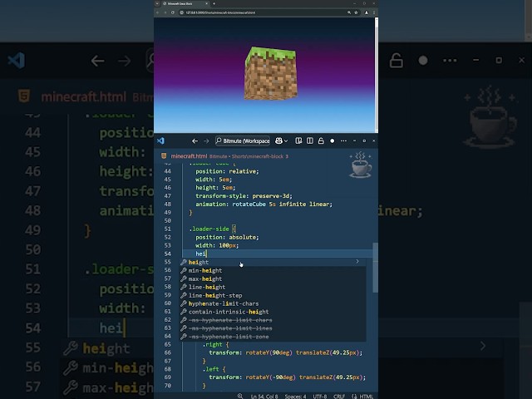Click 'Ln 54, Col 8' in status bar
The image size is (532, 399).
tap(264, 397)
